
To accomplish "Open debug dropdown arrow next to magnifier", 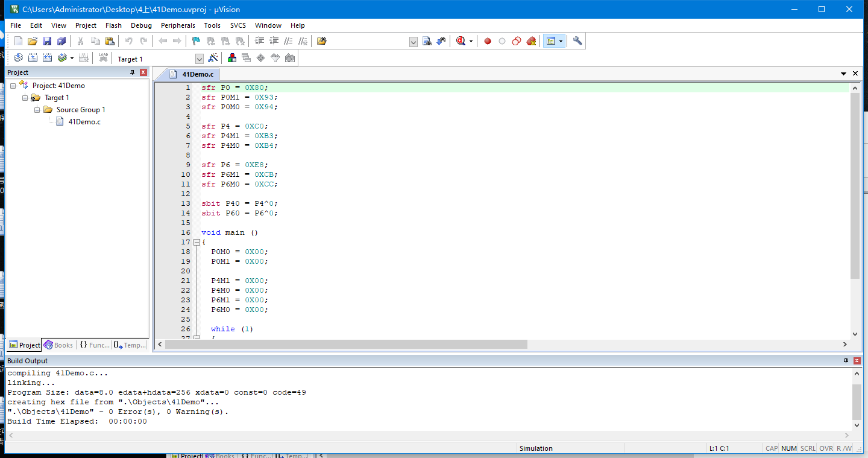I will 471,41.
